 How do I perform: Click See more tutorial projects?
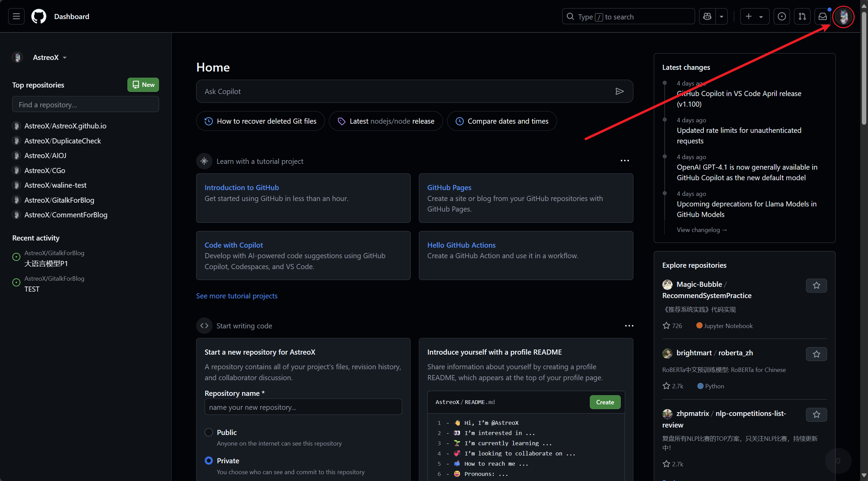click(237, 296)
